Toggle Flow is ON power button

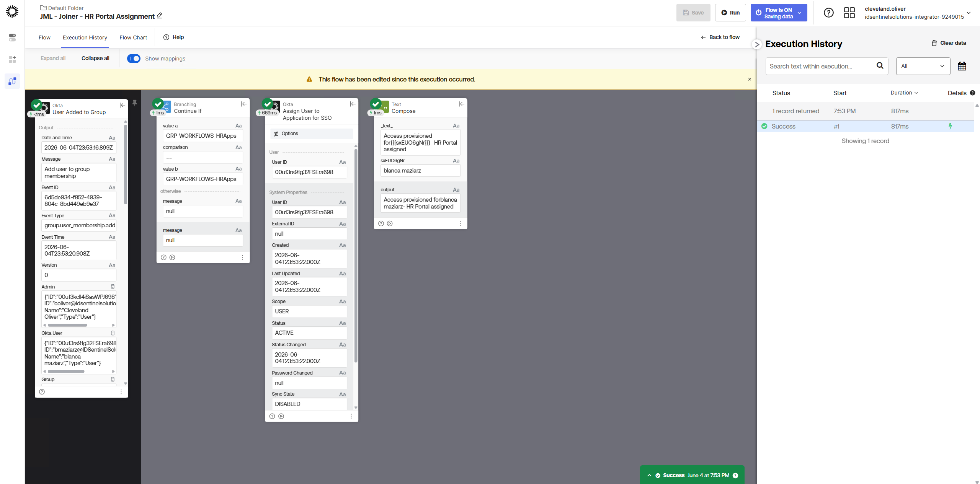(758, 13)
